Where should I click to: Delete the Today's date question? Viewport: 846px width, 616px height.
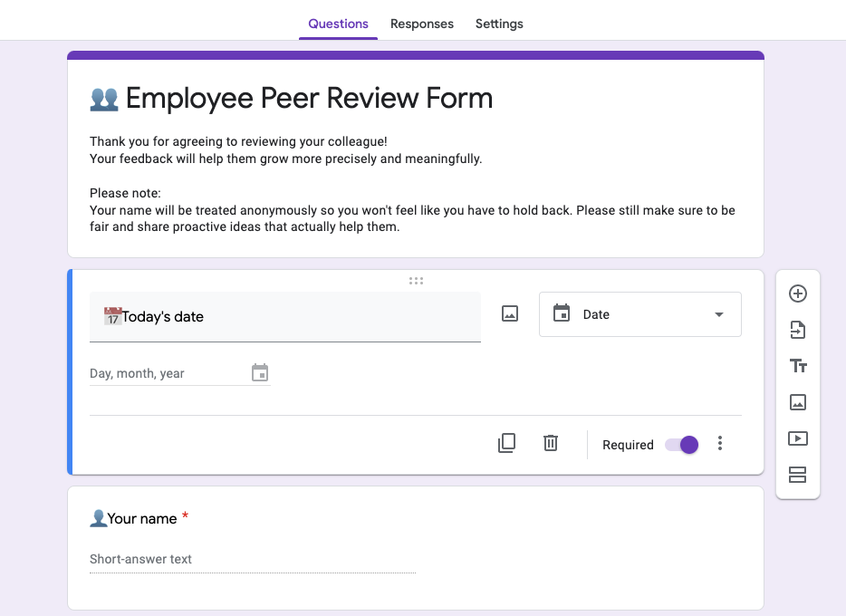click(x=550, y=443)
